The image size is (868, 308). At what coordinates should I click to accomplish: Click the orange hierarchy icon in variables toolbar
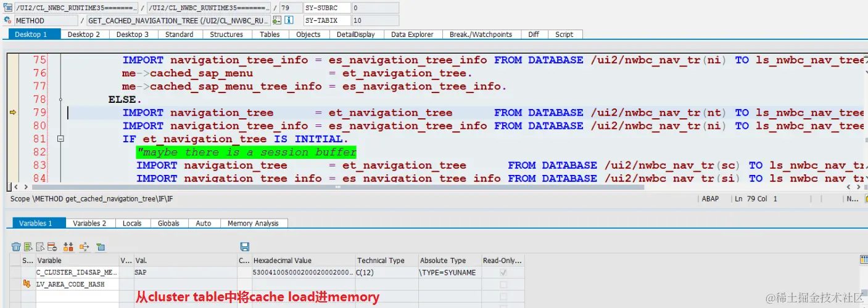click(x=68, y=246)
